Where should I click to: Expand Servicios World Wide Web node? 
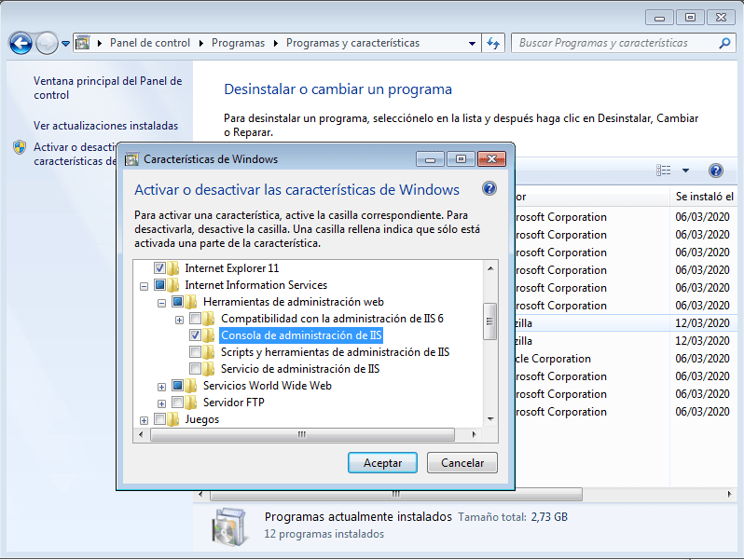[162, 386]
